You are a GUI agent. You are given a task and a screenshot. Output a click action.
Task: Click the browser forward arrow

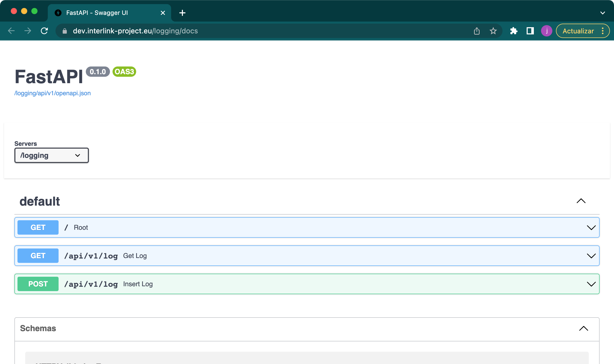tap(28, 31)
